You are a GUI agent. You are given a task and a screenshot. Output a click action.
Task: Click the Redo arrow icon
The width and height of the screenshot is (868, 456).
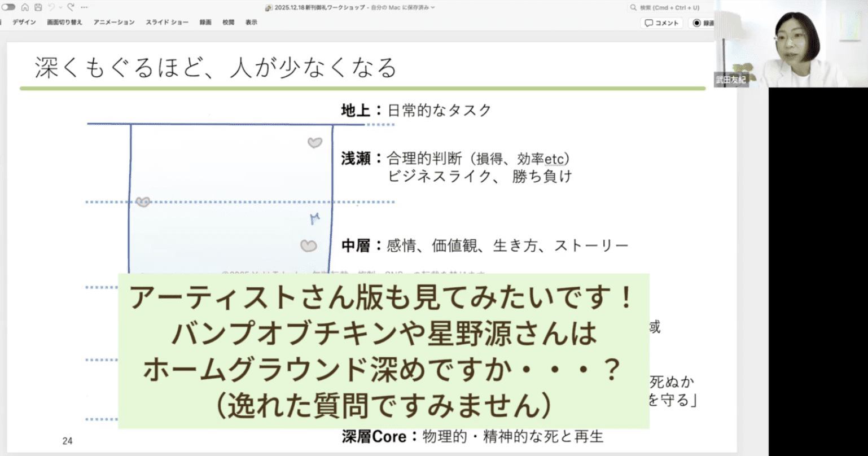click(71, 7)
